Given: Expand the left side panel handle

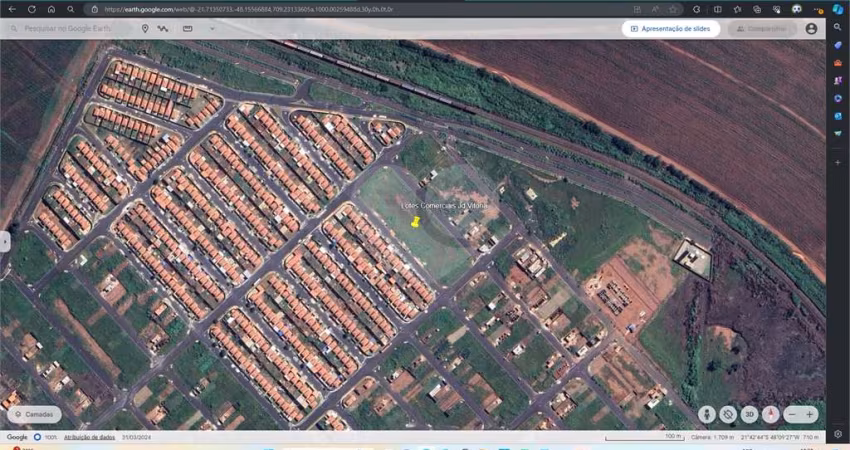Looking at the screenshot, I should (x=4, y=242).
